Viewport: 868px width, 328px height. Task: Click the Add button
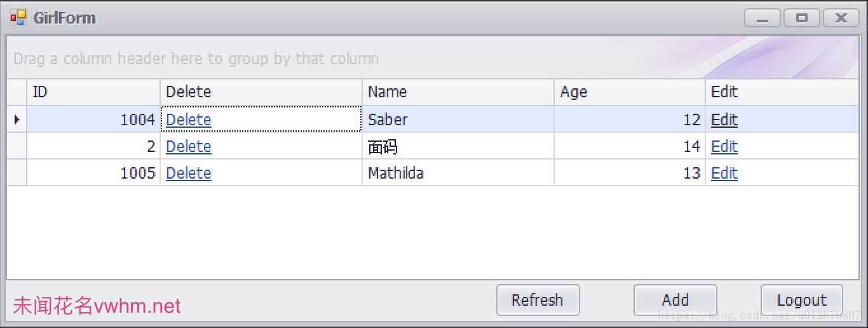(x=675, y=300)
